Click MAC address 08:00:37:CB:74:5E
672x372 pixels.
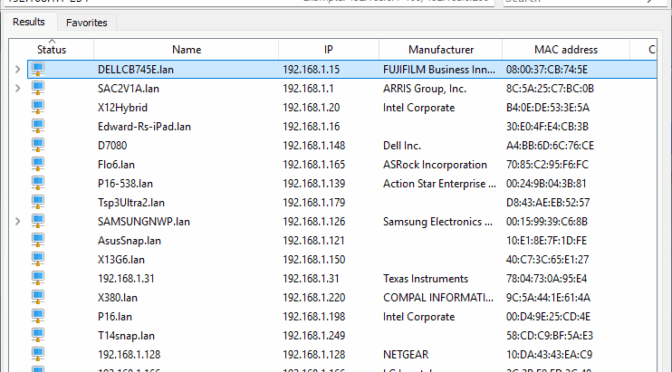click(547, 69)
